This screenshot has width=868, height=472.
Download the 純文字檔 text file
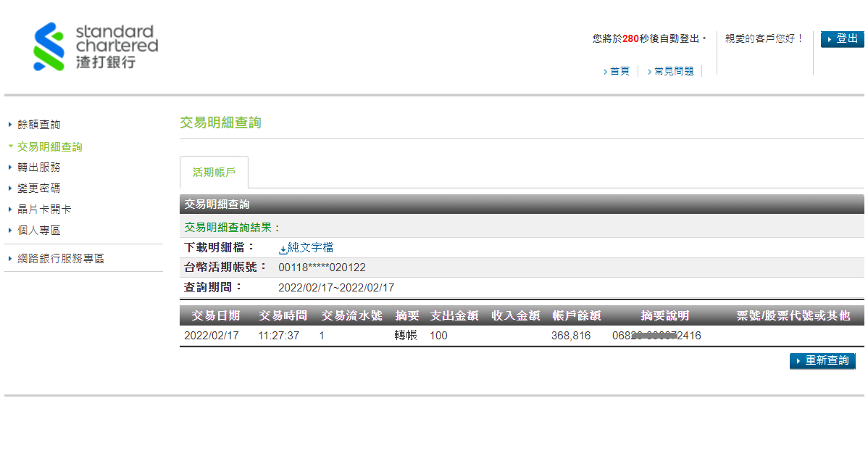(311, 248)
